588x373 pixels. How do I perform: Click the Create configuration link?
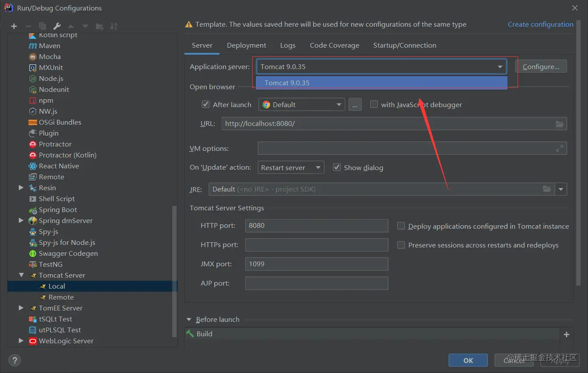pyautogui.click(x=540, y=24)
